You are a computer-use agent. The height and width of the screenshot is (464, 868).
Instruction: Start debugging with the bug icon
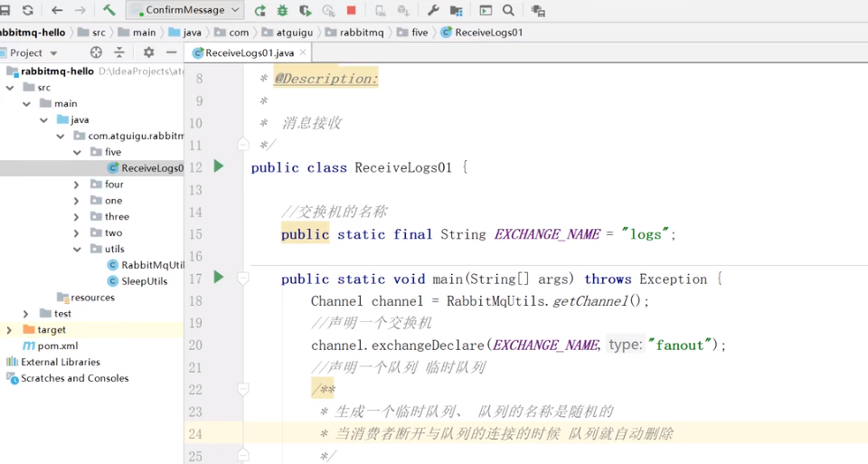pos(282,10)
